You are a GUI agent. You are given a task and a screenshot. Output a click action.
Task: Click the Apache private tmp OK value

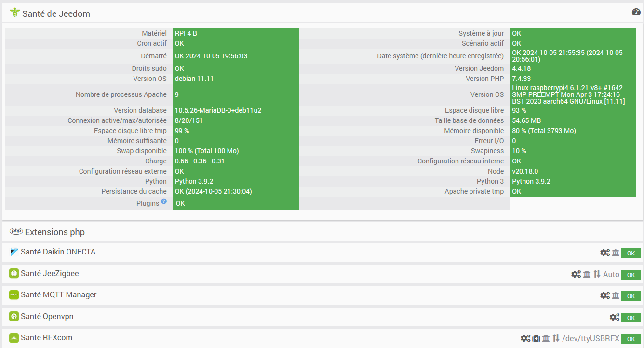point(517,191)
